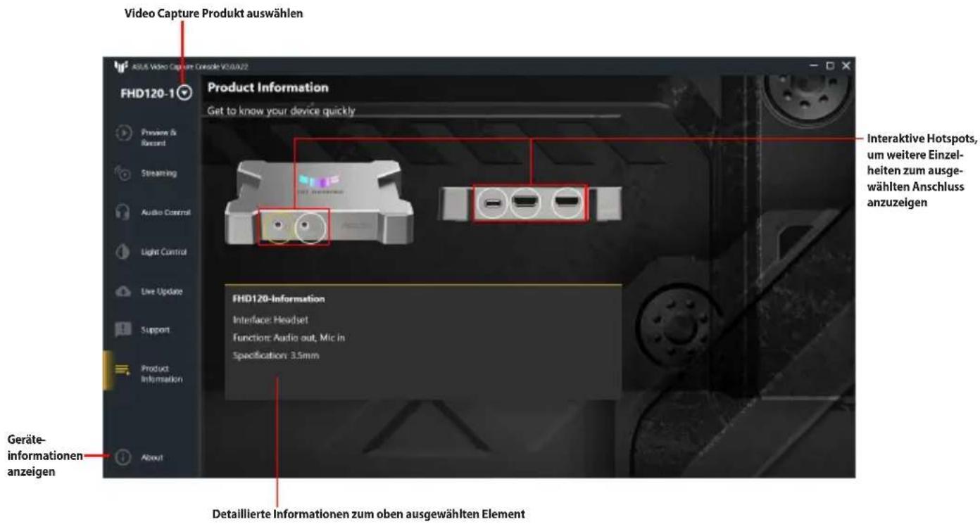Screen dimensions: 980x524
Task: Click the Live Update cloud icon
Action: coord(122,290)
